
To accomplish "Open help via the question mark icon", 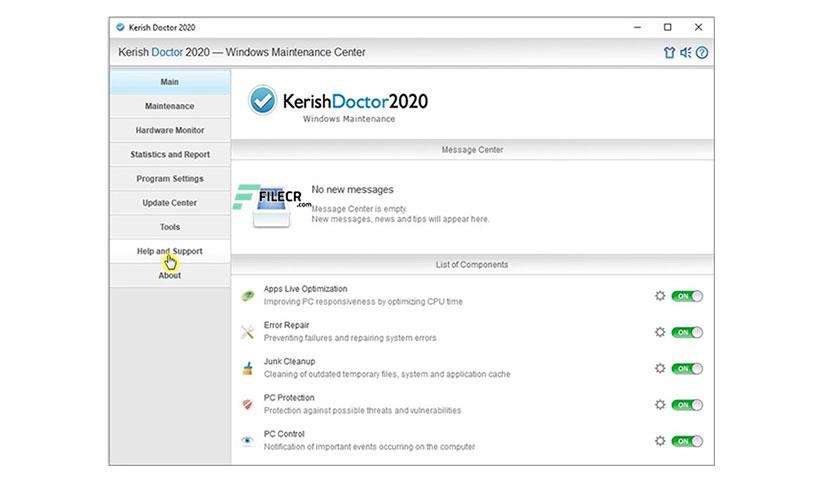I will coord(702,52).
